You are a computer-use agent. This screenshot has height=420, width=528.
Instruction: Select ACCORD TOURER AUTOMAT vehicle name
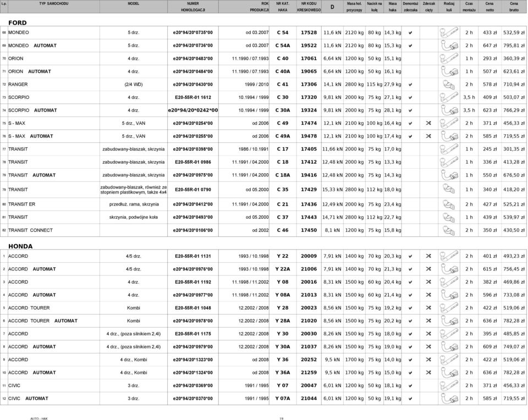coord(43,320)
